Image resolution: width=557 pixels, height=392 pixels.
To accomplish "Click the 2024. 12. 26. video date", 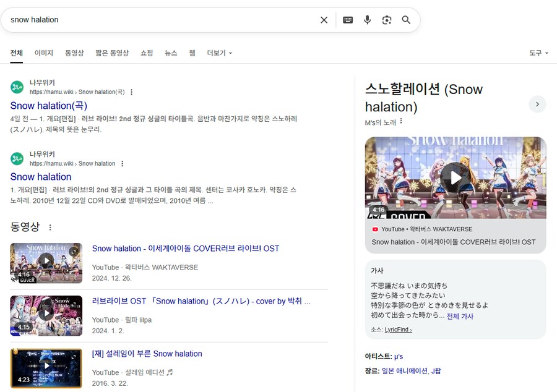I will tap(111, 278).
